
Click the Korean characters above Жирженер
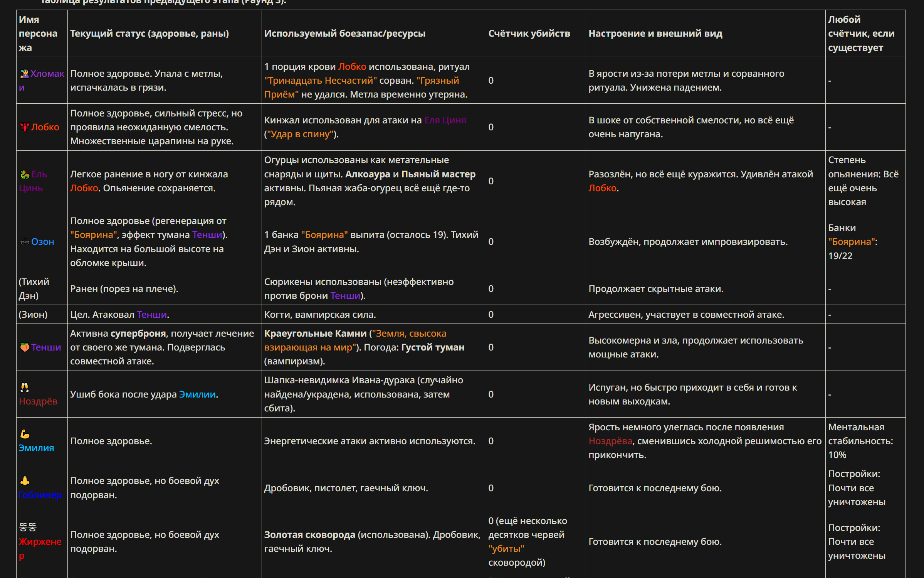[28, 527]
